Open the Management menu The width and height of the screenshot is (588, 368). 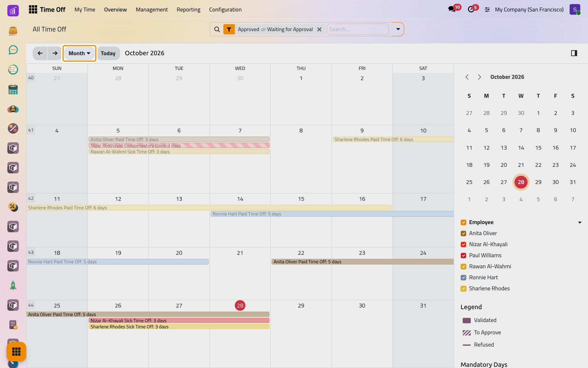point(152,10)
